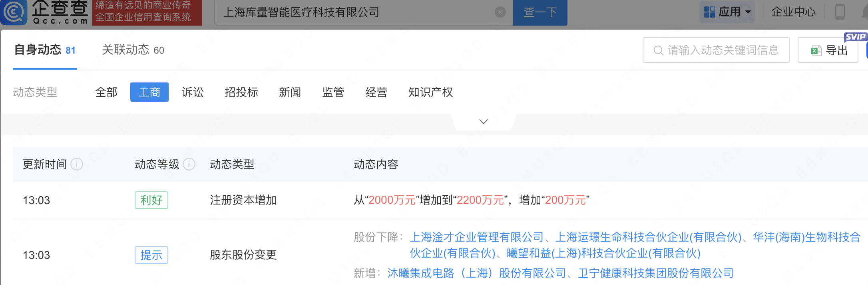Viewport: 868px width, 285px height.
Task: Select the 全部 filter type
Action: (x=106, y=92)
